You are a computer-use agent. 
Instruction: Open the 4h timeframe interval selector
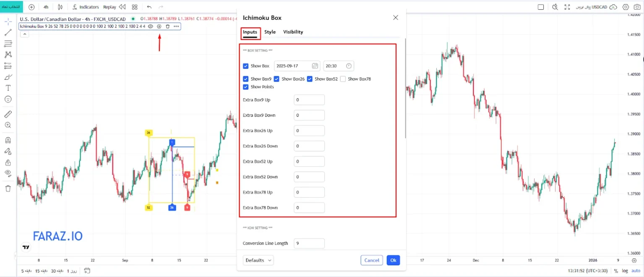46,7
